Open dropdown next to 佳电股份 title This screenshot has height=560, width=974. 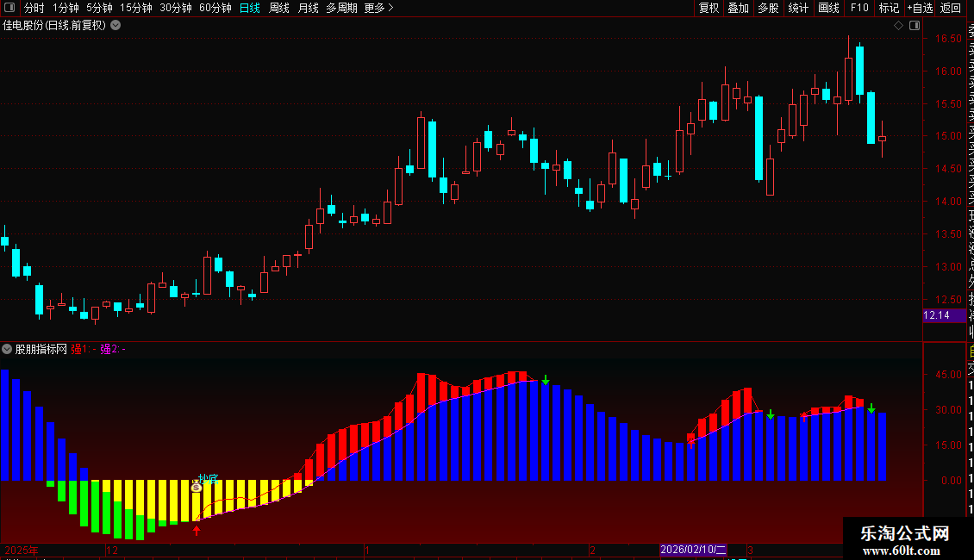(x=116, y=26)
